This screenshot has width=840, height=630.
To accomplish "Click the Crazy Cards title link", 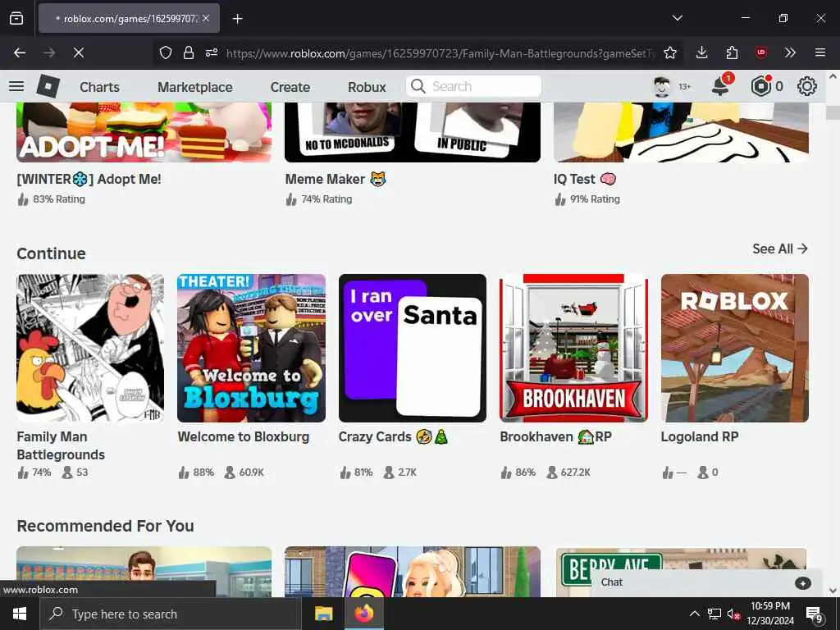I will pyautogui.click(x=393, y=436).
